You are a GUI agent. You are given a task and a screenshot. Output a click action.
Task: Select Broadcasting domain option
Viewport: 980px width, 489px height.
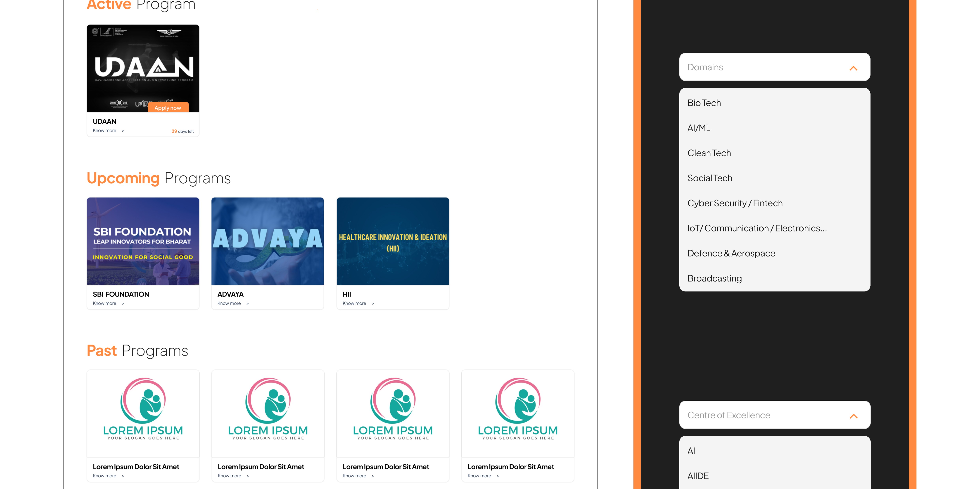point(714,279)
